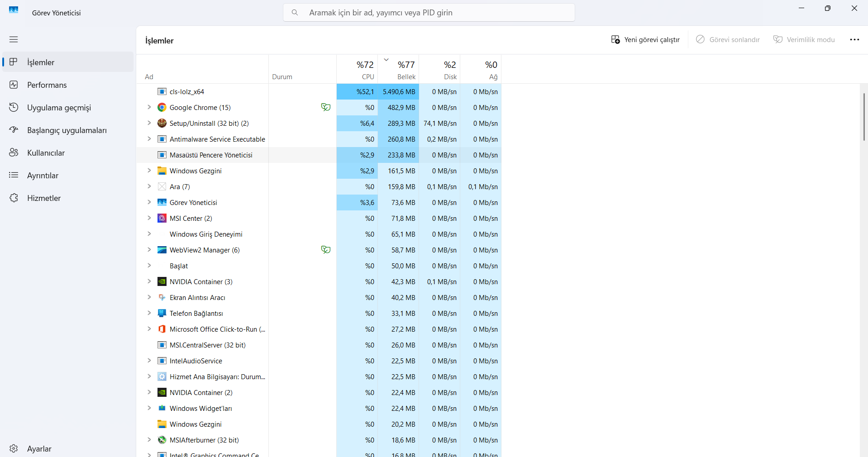Click the WebView2 Manager icon

(x=162, y=250)
